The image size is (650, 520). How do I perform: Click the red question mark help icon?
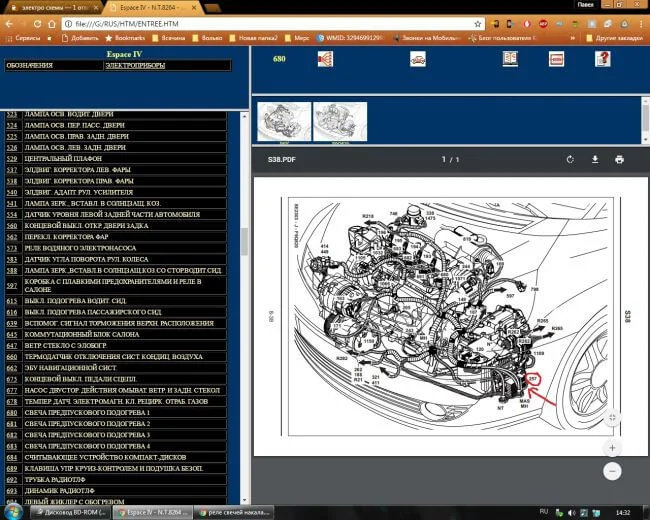click(x=602, y=59)
